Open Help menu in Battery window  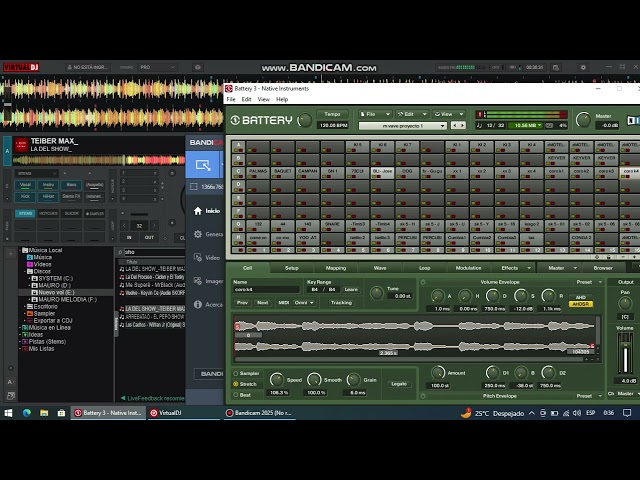point(282,99)
